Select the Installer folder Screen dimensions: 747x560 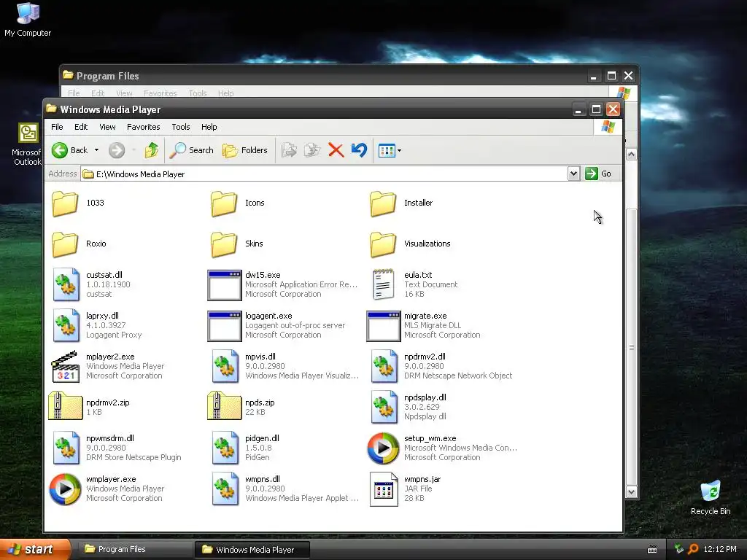pos(383,203)
